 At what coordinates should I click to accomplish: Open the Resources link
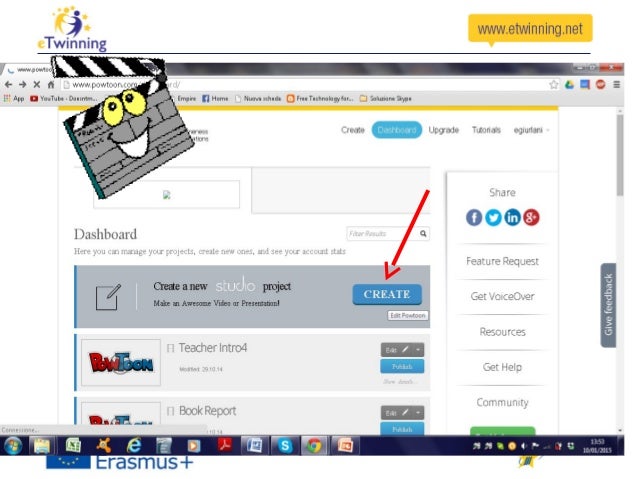(x=503, y=332)
